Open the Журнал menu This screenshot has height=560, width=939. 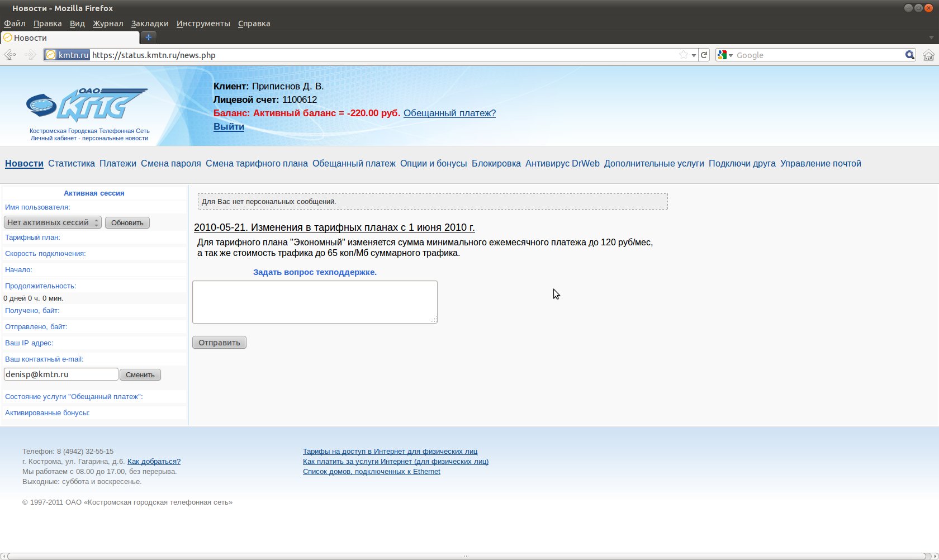[108, 23]
